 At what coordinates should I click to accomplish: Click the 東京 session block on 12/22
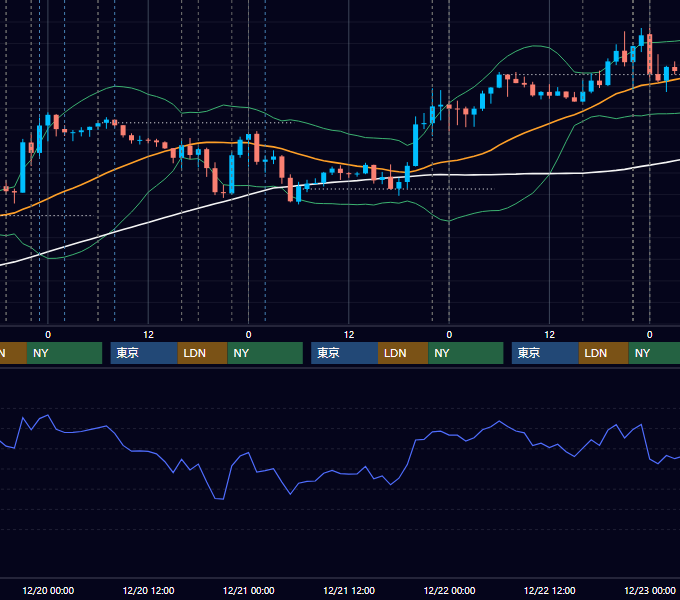pyautogui.click(x=545, y=353)
